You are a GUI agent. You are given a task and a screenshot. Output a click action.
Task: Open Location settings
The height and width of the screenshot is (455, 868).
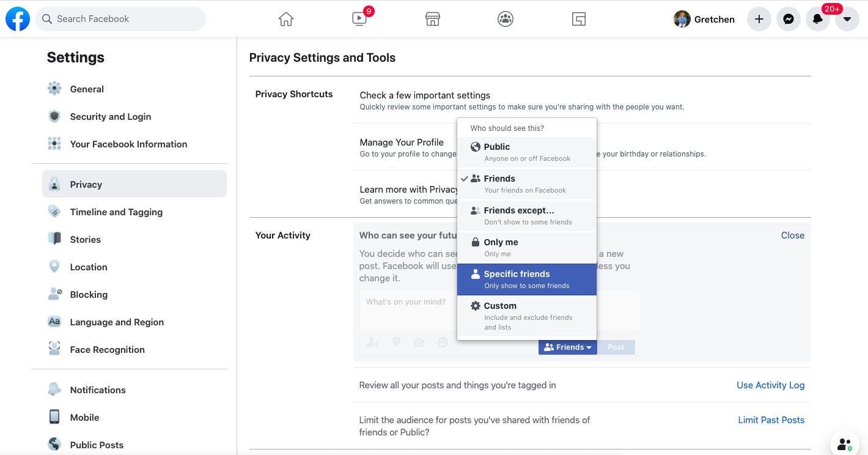coord(134,267)
